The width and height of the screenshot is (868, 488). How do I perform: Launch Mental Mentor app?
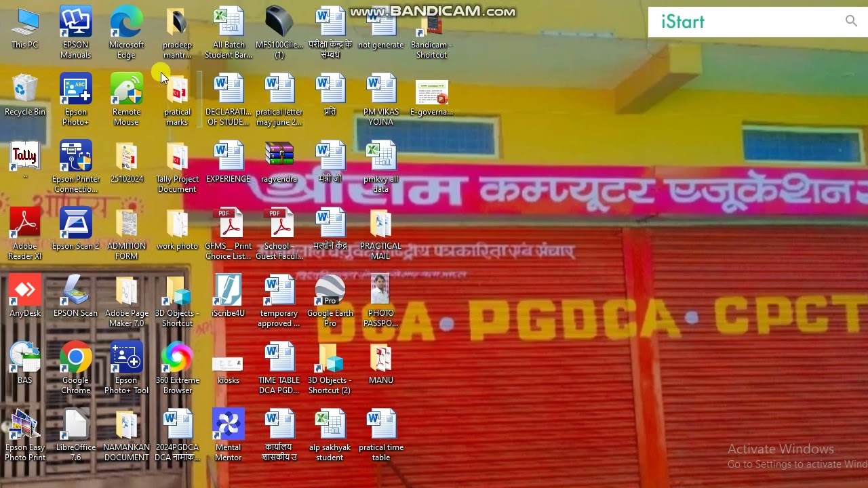(x=229, y=436)
